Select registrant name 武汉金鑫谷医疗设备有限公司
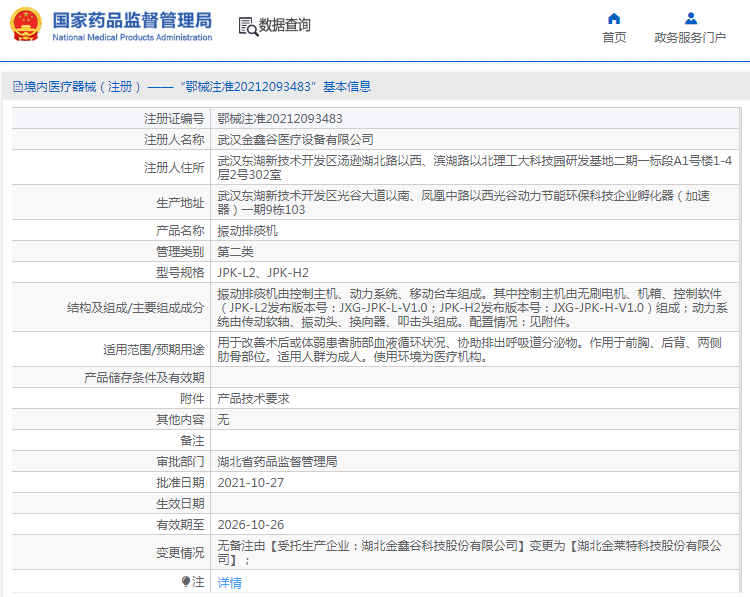750x597 pixels. coord(295,140)
